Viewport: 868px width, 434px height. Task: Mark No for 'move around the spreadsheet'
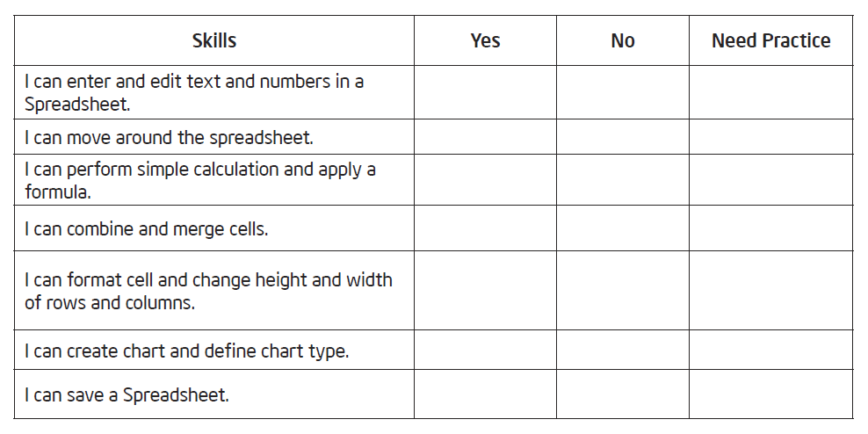click(x=622, y=137)
